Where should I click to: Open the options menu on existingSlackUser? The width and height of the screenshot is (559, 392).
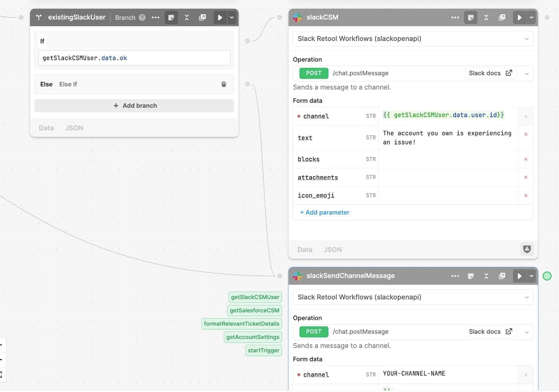pos(155,17)
